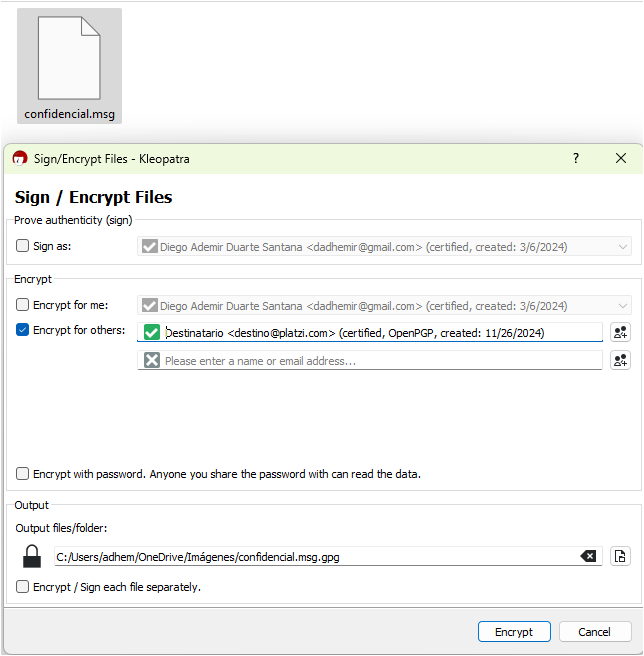The image size is (644, 656).
Task: Expand the Encrypt for me key dropdown
Action: tap(623, 306)
